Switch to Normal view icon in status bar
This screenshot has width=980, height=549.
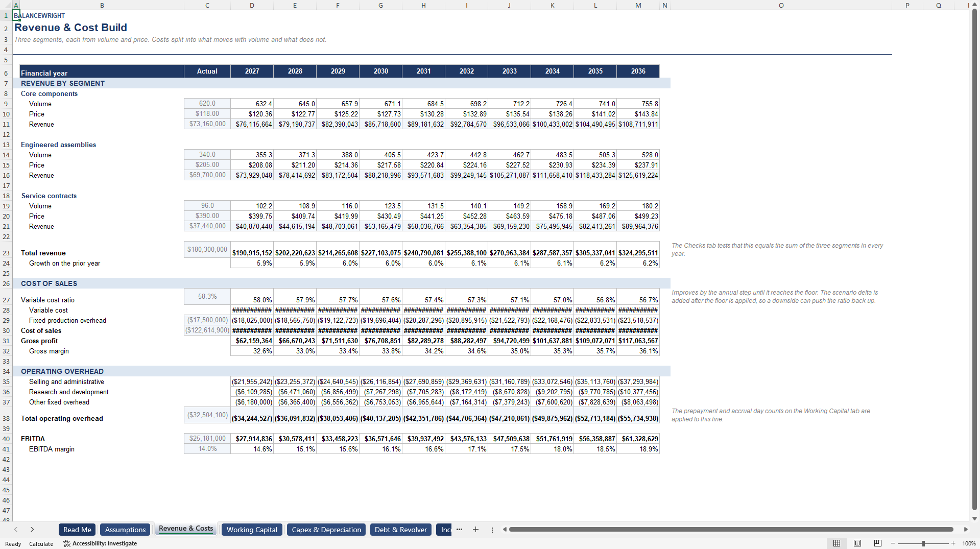tap(836, 543)
